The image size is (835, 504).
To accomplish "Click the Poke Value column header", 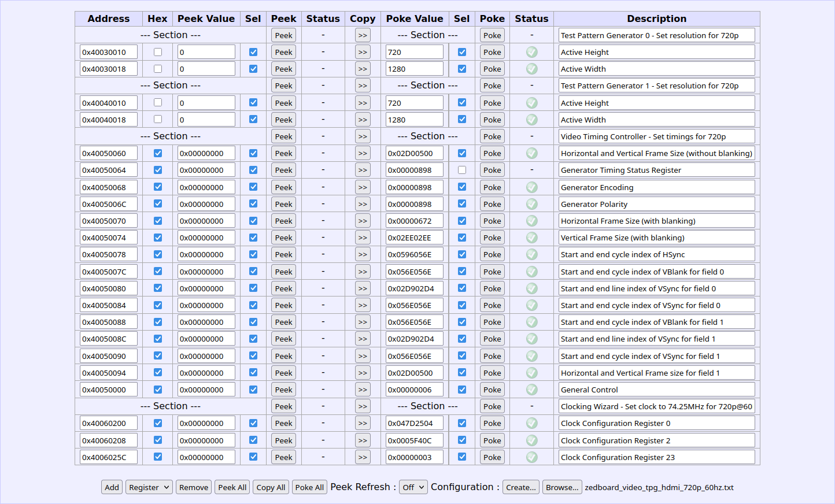I will [x=415, y=18].
